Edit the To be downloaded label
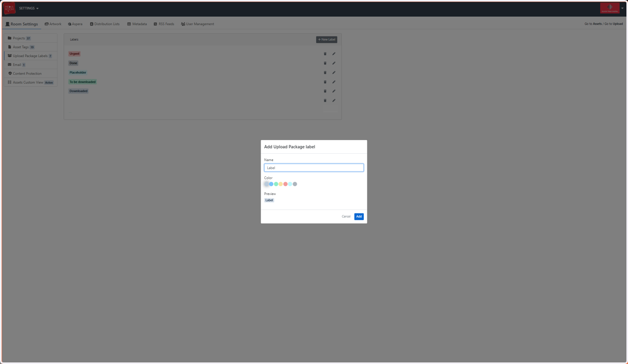Image resolution: width=628 pixels, height=364 pixels. click(334, 82)
